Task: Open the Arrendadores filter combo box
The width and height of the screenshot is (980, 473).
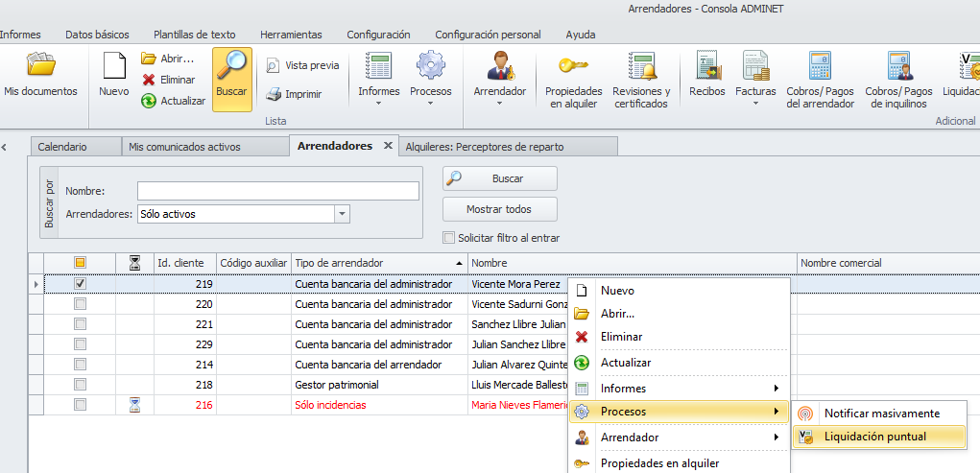Action: (x=342, y=214)
